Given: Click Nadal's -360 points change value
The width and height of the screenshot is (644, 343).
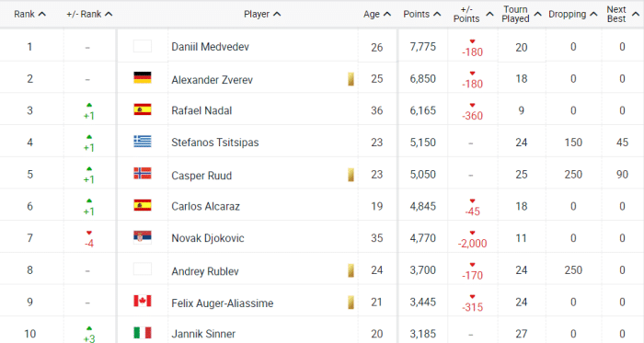Looking at the screenshot, I should [472, 115].
